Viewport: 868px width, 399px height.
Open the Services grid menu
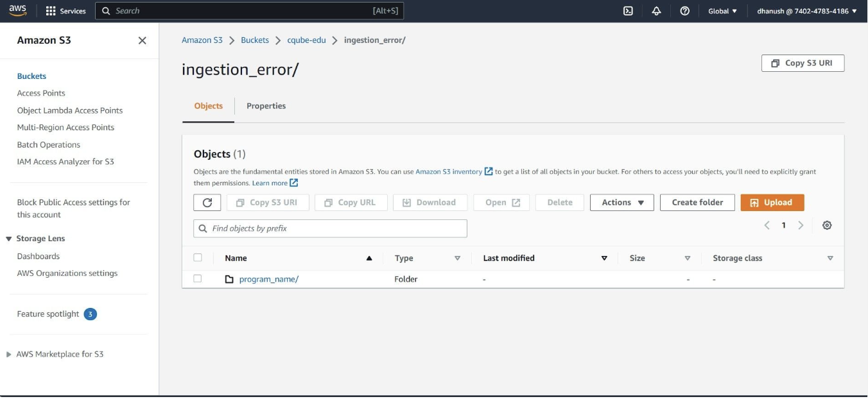(x=66, y=11)
